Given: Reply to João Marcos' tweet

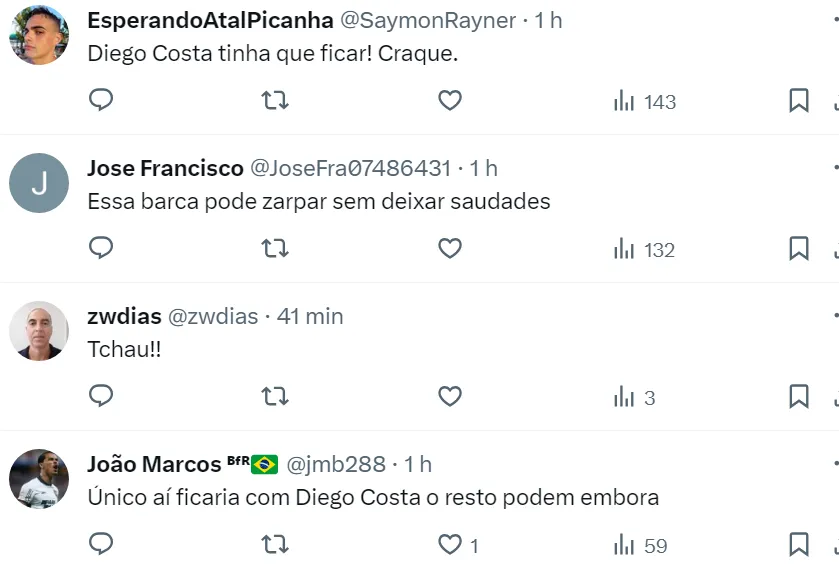Looking at the screenshot, I should [x=101, y=544].
